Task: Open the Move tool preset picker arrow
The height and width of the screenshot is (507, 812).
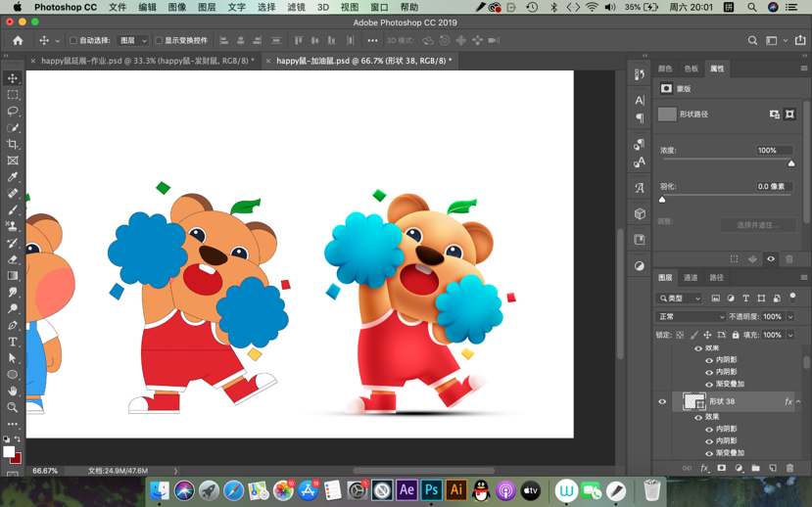Action: click(57, 40)
